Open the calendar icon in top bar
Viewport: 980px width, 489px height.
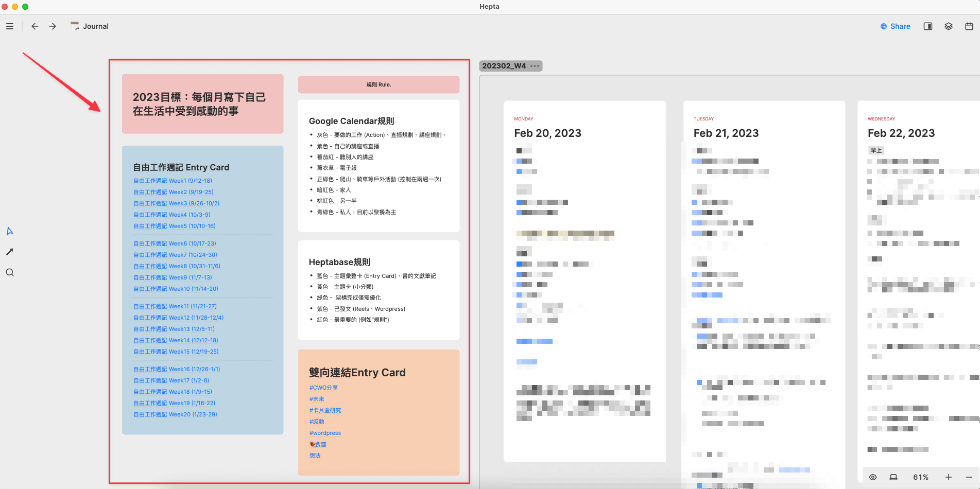click(969, 26)
